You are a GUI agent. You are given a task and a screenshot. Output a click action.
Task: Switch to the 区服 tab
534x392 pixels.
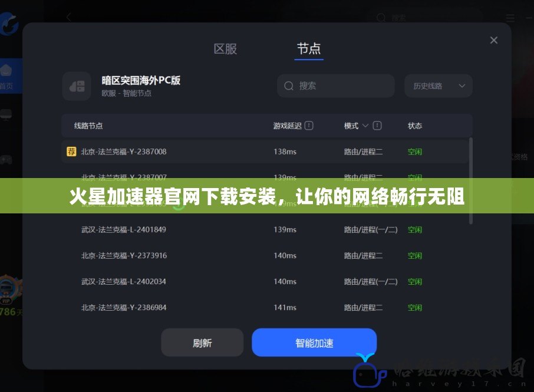(225, 49)
